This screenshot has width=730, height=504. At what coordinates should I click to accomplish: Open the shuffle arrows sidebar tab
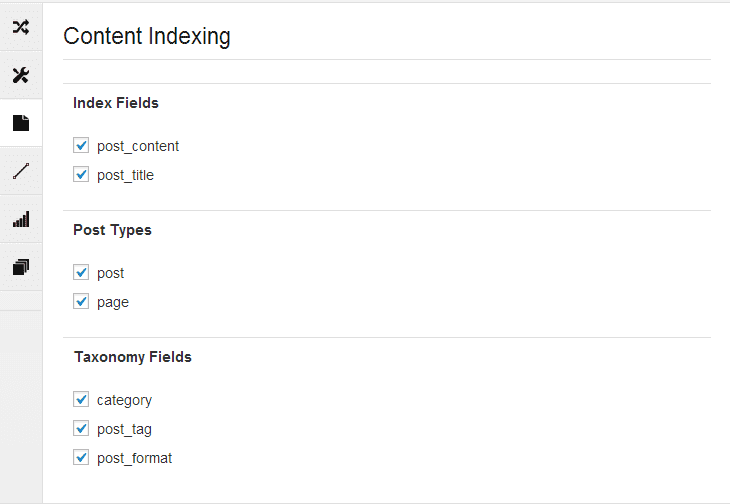point(21,27)
